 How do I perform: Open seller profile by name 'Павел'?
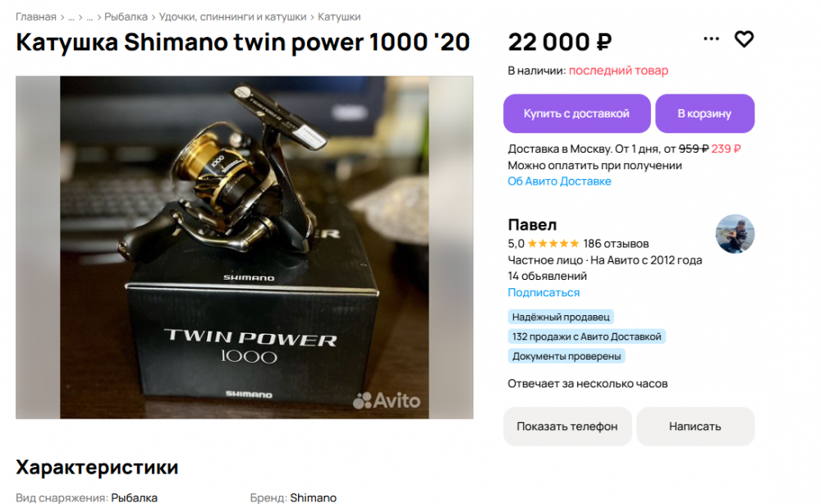tap(532, 225)
